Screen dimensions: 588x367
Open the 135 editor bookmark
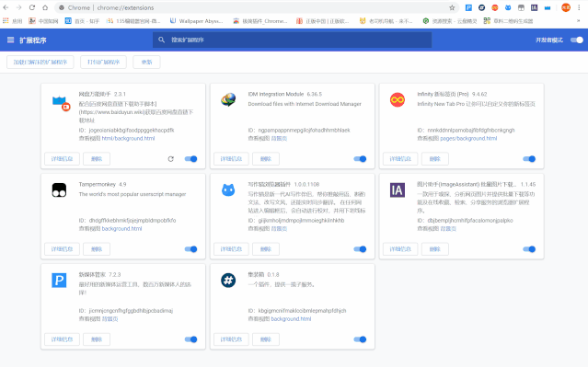coord(133,21)
